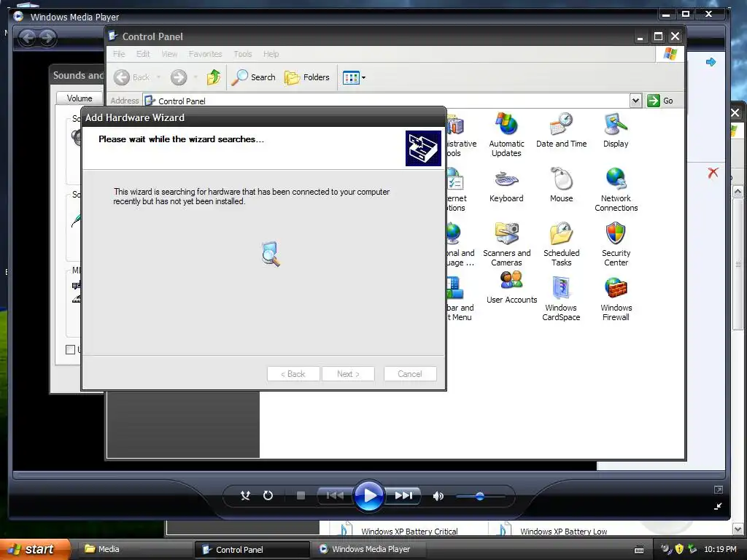Screen dimensions: 747x560
Task: Click Media Player forward navigation arrow
Action: click(47, 38)
